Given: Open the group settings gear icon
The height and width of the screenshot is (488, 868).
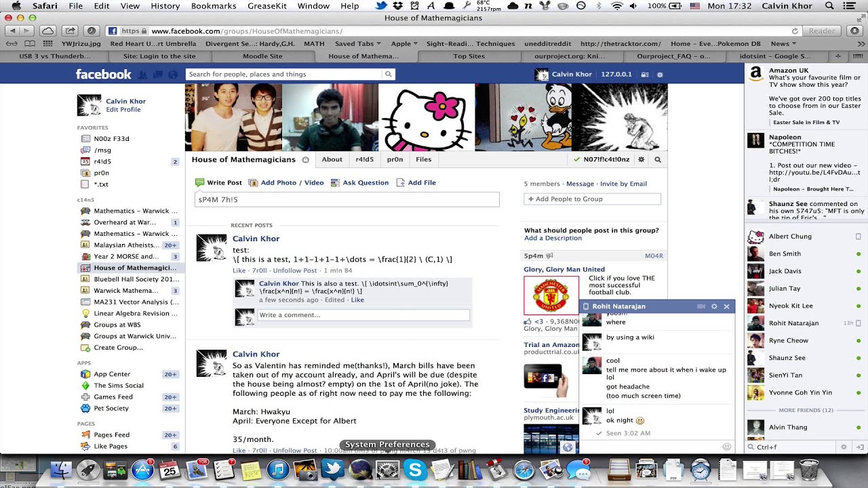Looking at the screenshot, I should click(x=641, y=160).
